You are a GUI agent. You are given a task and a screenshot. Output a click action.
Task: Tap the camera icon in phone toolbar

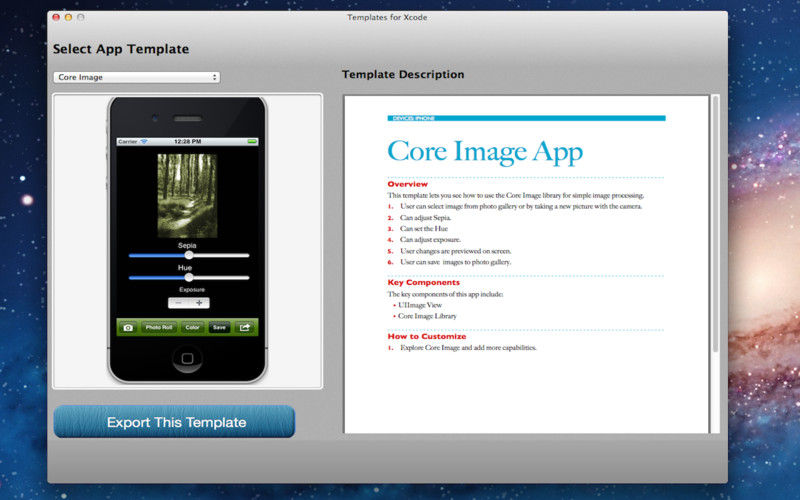(x=128, y=328)
